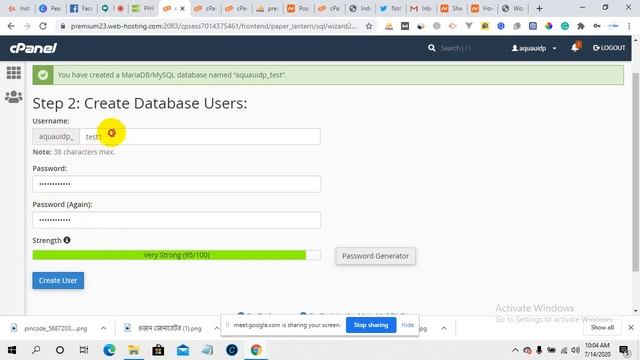Switch to the Gmail Inbox tab
This screenshot has height=360, width=640.
(421, 8)
